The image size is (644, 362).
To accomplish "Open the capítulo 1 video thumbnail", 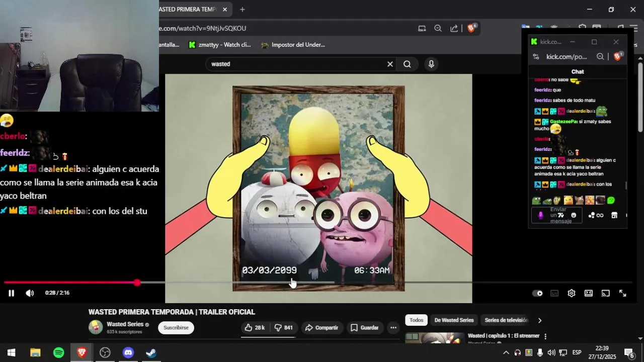I will point(435,337).
